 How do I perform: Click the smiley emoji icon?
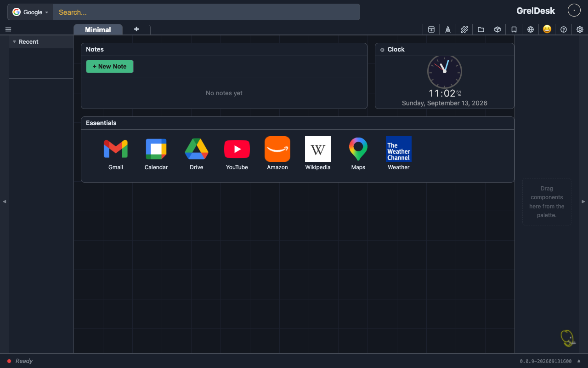click(547, 29)
